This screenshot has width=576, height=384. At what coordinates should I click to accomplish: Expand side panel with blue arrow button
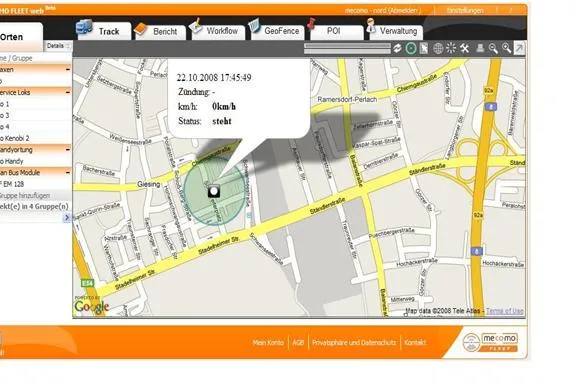[67, 218]
